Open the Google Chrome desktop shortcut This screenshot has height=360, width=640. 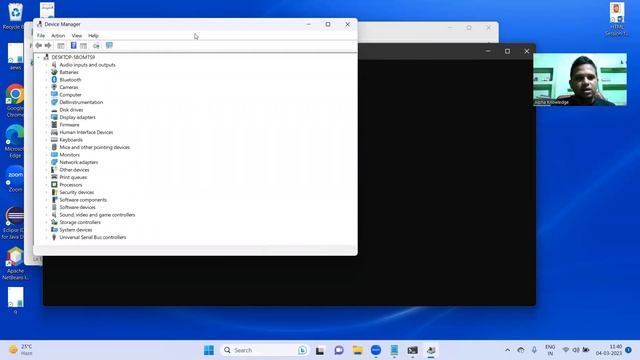click(15, 100)
